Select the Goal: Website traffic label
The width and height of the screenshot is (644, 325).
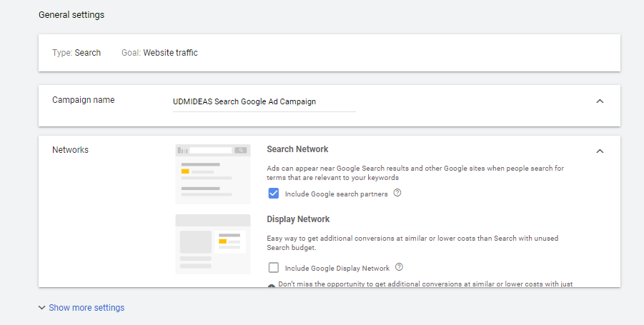coord(159,53)
